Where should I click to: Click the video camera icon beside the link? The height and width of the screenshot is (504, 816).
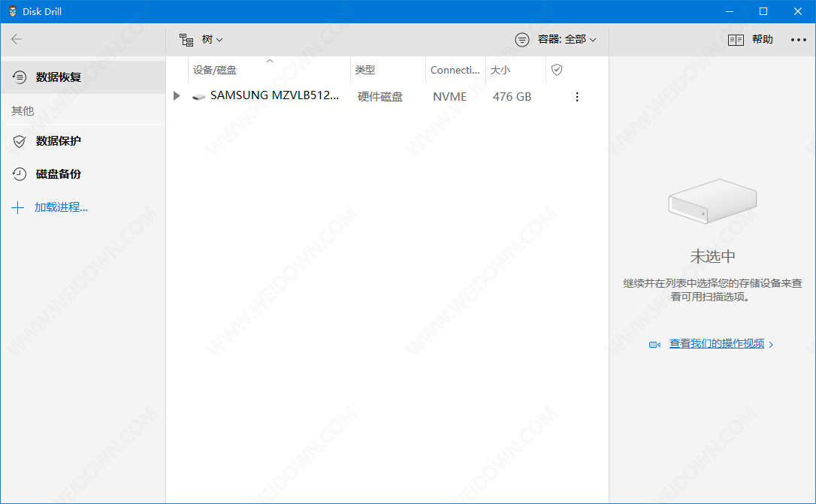coord(654,345)
